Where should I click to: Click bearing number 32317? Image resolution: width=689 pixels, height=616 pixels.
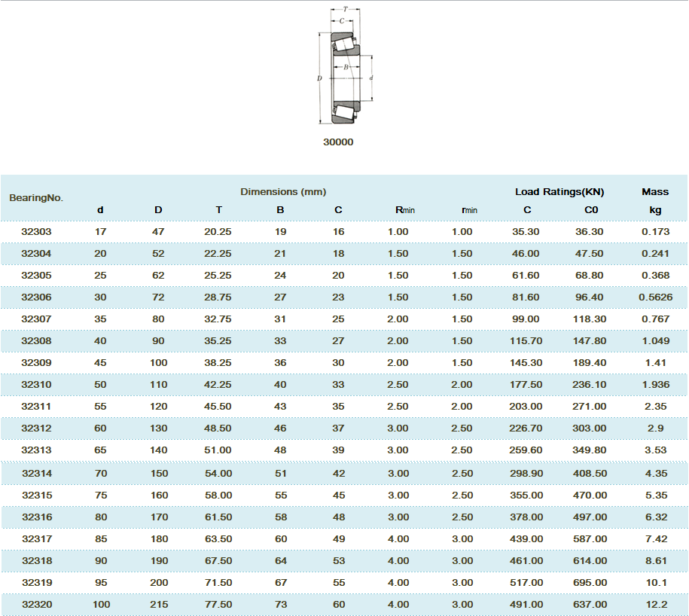point(36,538)
